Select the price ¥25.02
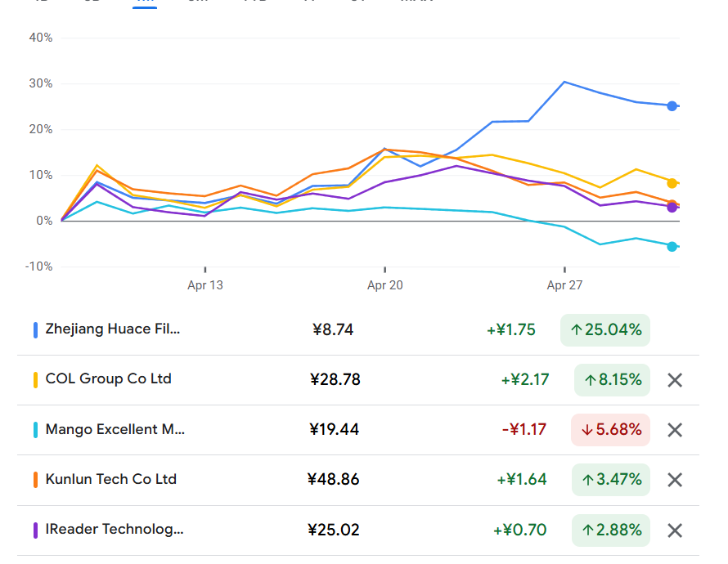The image size is (728, 564). (334, 530)
